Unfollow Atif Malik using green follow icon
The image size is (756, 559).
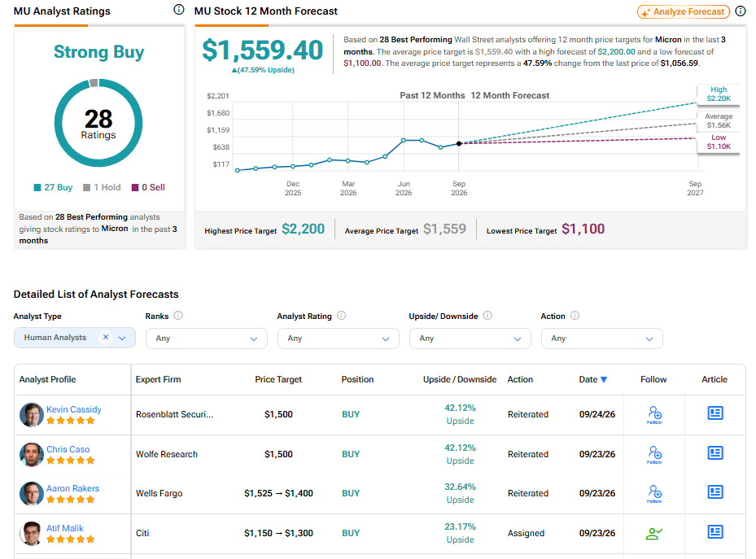(653, 534)
